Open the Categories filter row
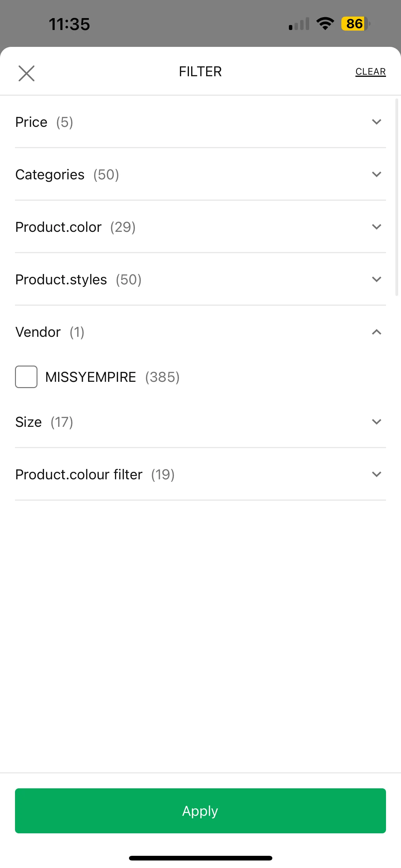Image resolution: width=401 pixels, height=868 pixels. 200,174
